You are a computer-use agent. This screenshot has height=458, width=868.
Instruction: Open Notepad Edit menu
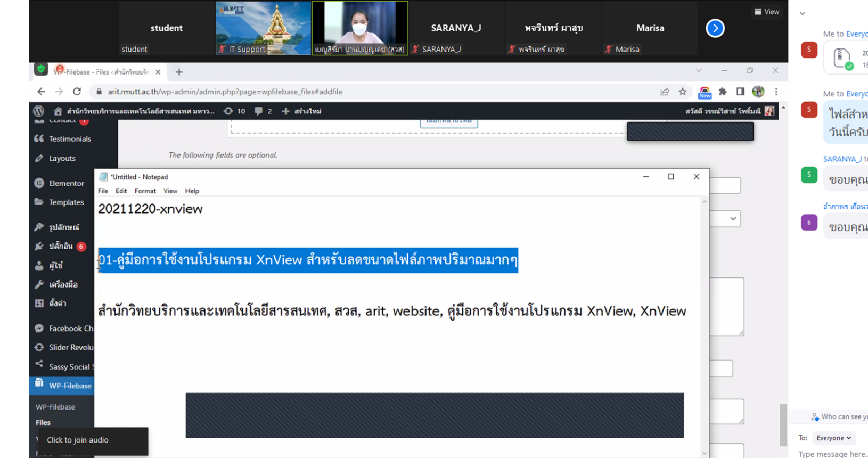click(x=121, y=191)
